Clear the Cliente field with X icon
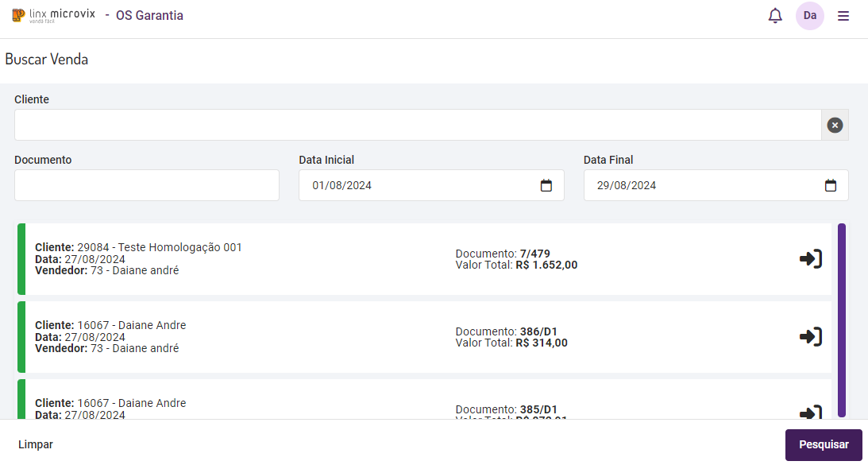Screen dimensions: 868x465 pyautogui.click(x=835, y=125)
